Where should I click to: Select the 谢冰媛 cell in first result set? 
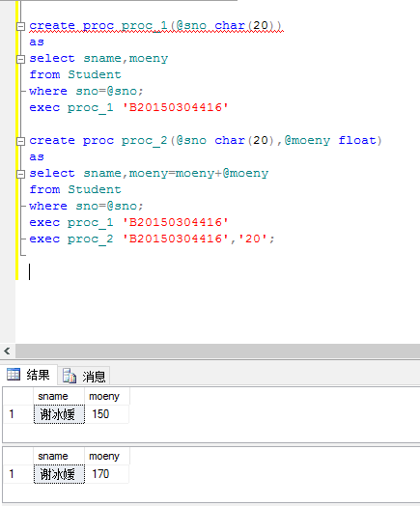point(59,414)
